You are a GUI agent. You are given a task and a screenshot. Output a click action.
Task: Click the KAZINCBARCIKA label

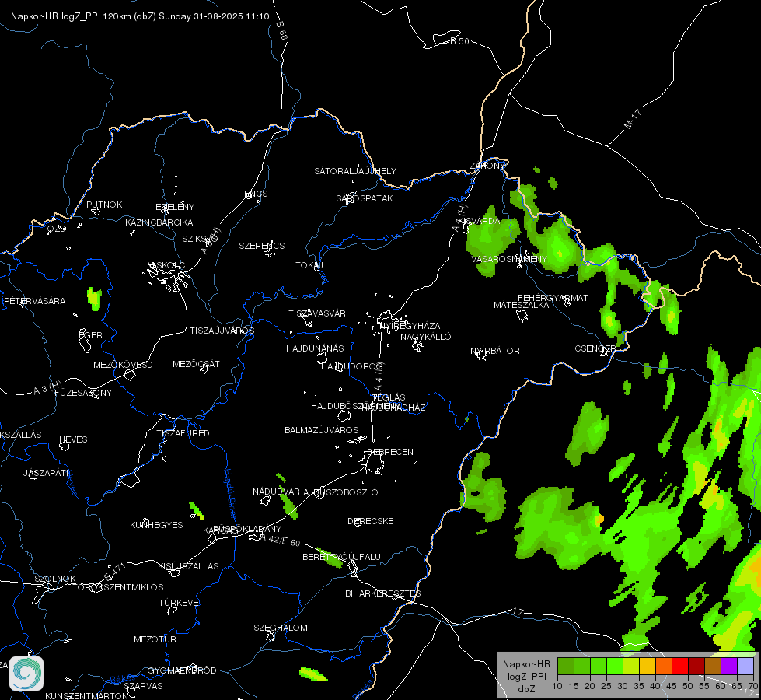(x=159, y=222)
